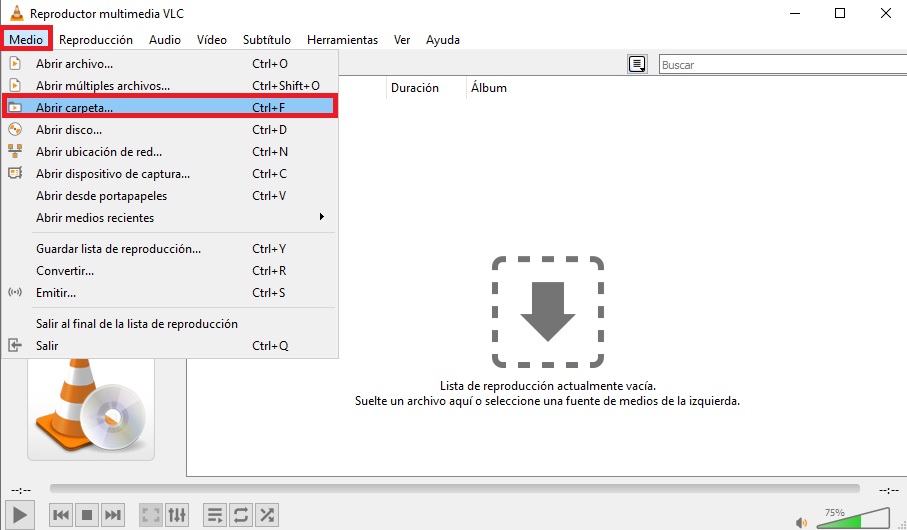Toggle shuffle random playback
907x530 pixels.
(267, 514)
